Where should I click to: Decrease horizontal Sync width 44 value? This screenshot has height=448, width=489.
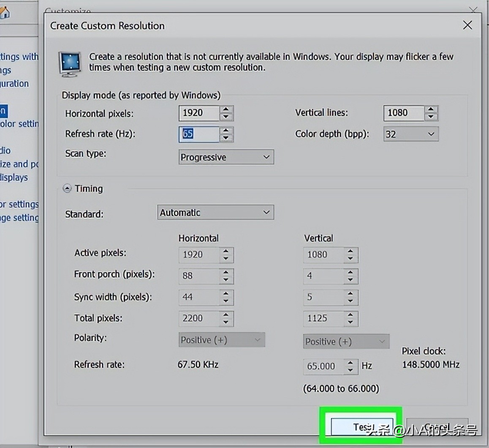226,301
